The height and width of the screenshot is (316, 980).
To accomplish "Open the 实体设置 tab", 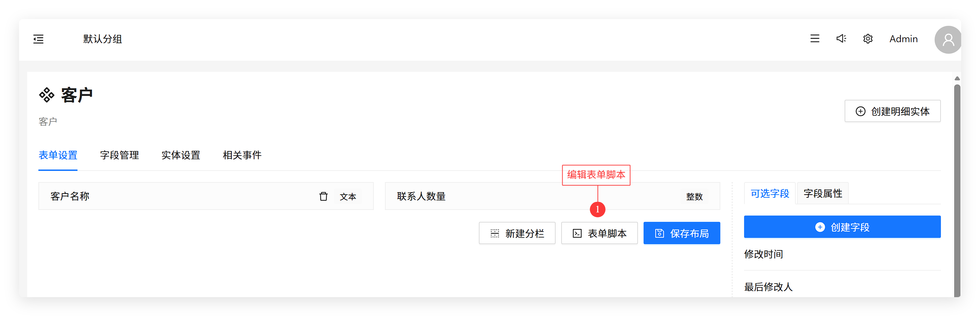I will click(x=181, y=155).
